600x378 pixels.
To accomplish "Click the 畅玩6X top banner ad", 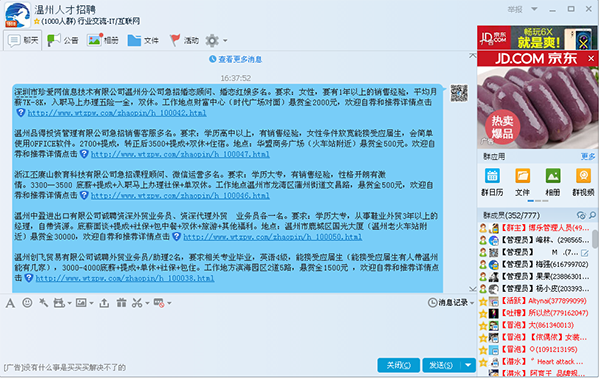I will point(538,37).
